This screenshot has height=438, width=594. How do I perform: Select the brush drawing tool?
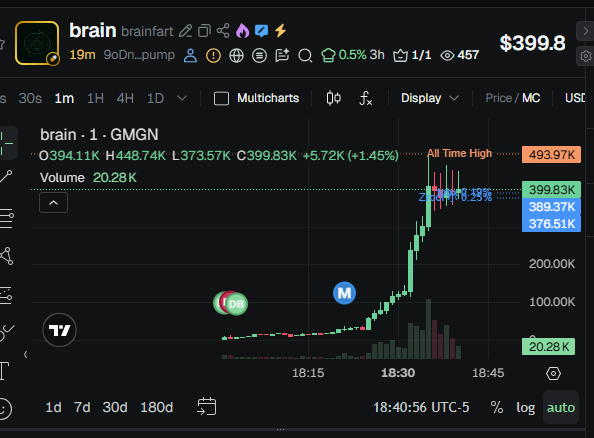[6, 333]
